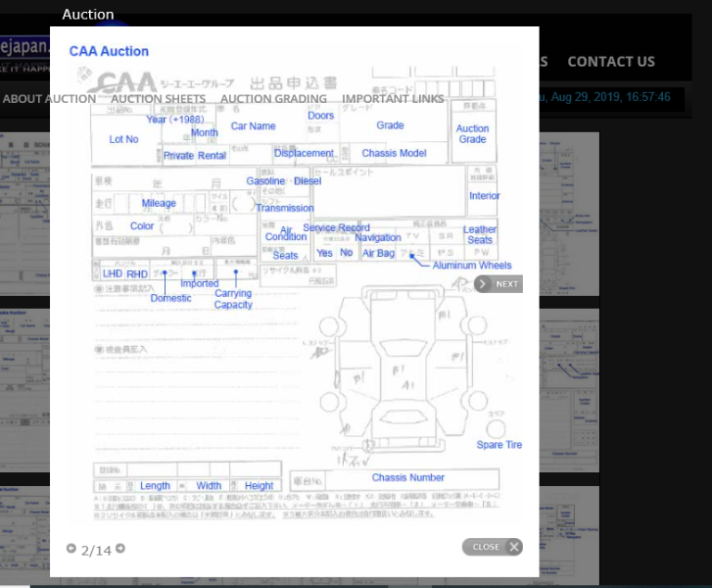Click the 'Chassis Number' label on the sheet
Viewport: 712px width, 588px height.
tap(408, 478)
